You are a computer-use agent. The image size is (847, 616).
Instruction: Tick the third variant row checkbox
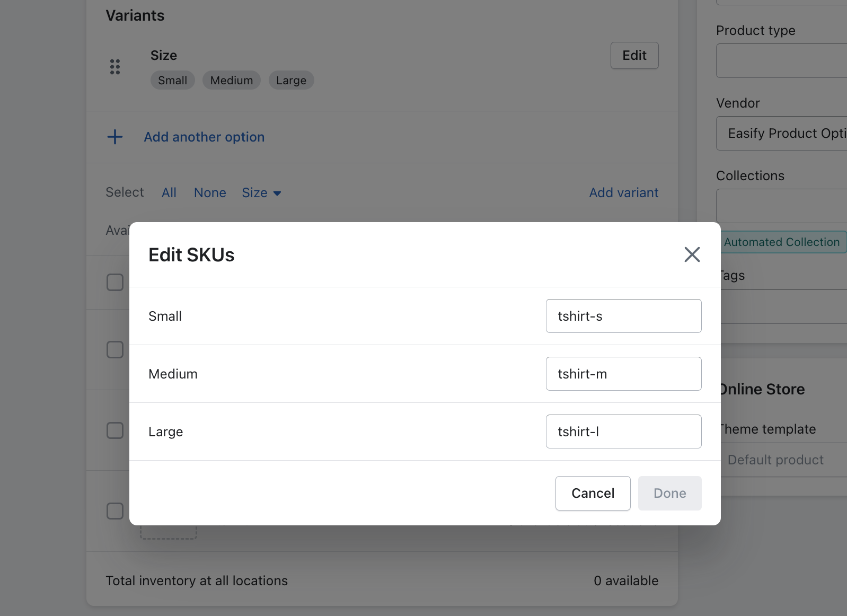coord(115,430)
